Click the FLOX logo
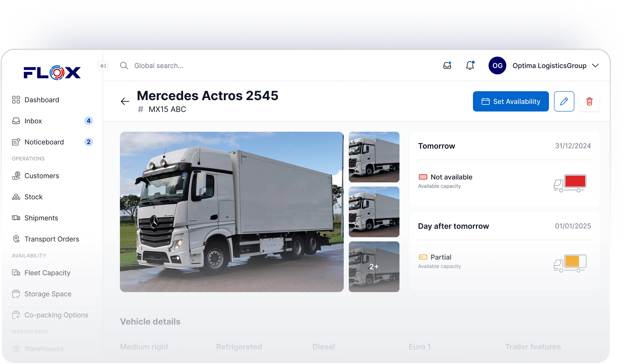This screenshot has width=626, height=364. tap(52, 72)
